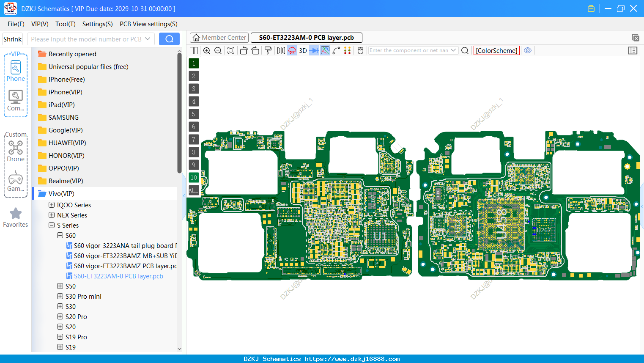This screenshot has height=363, width=644.
Task: Zoom out of the PCB view
Action: point(218,50)
